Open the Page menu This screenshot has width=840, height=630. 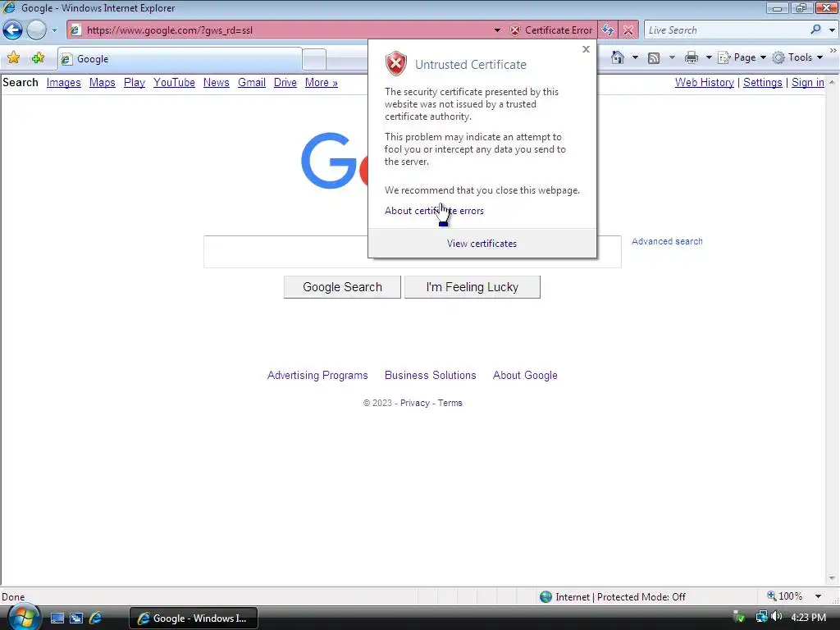tap(742, 57)
